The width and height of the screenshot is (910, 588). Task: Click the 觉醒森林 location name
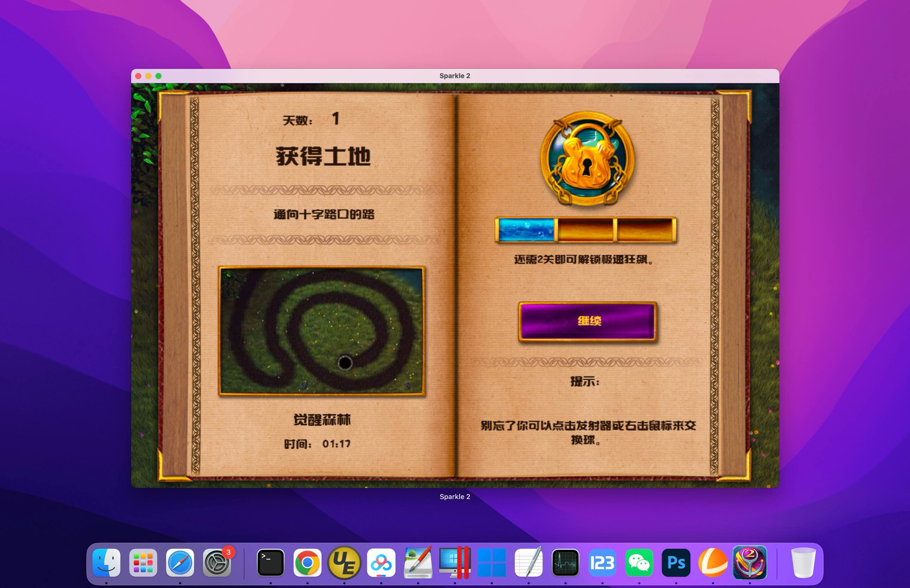click(x=322, y=420)
